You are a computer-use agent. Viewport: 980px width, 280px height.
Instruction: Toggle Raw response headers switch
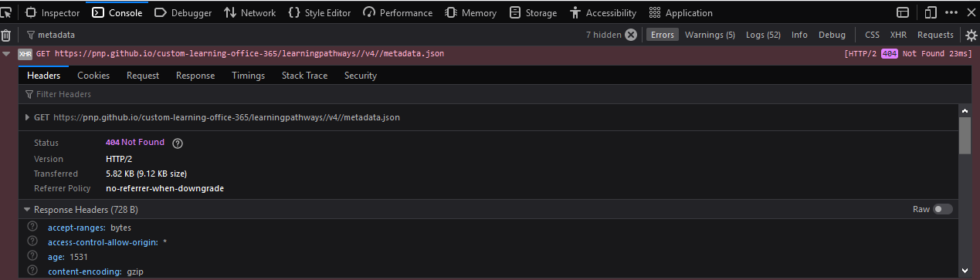click(x=943, y=209)
